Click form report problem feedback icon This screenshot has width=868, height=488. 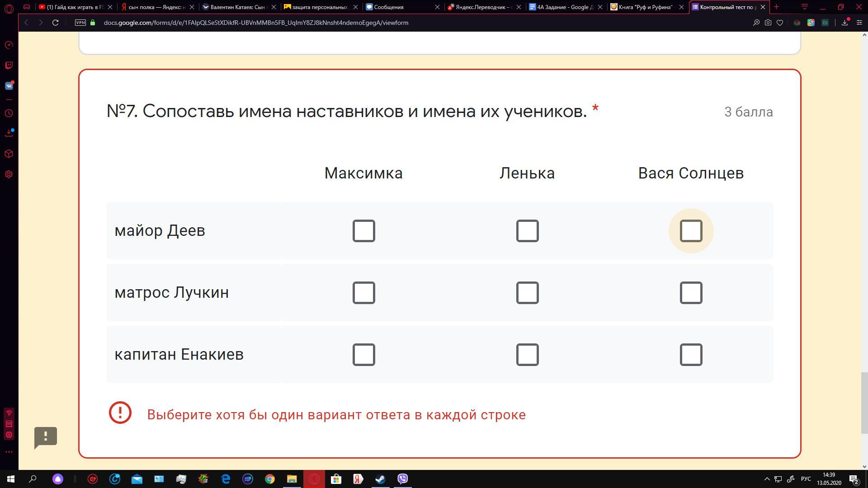pos(46,437)
